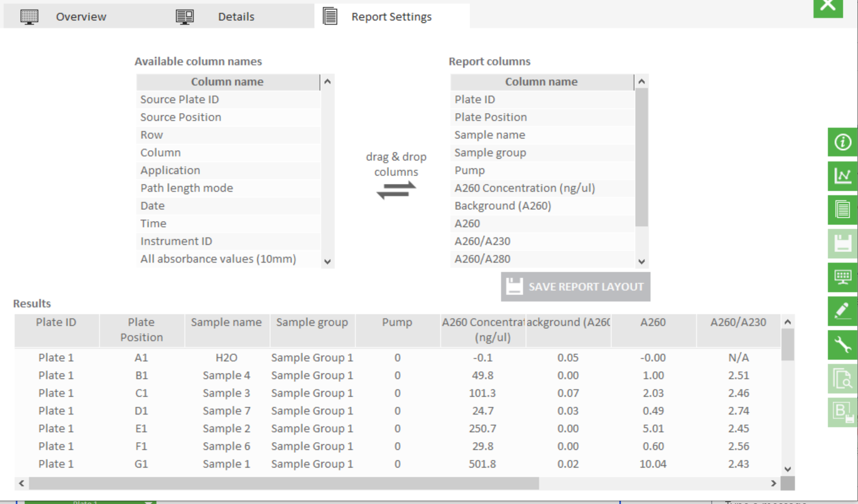Click the green report document sidebar icon
The width and height of the screenshot is (858, 504).
coord(842,210)
